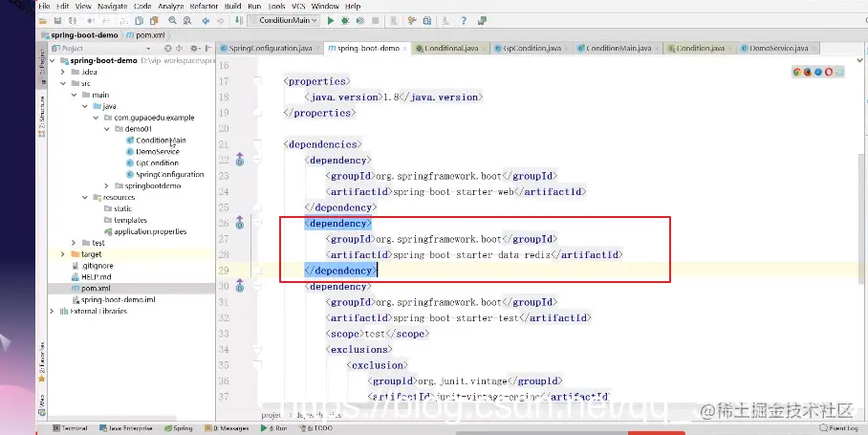The image size is (868, 435).
Task: Collapse the spring-boot-demo root node
Action: pyautogui.click(x=53, y=60)
